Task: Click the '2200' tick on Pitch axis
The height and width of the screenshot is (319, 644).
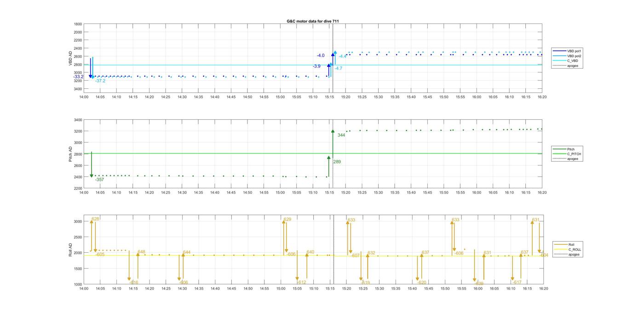Action: [78, 188]
